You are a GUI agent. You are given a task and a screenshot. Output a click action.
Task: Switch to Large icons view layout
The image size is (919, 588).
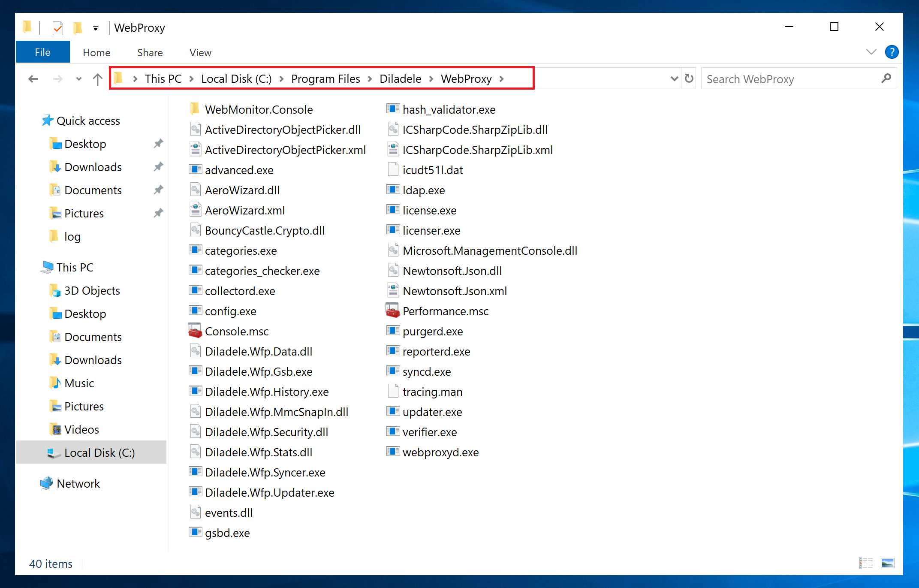click(x=887, y=563)
